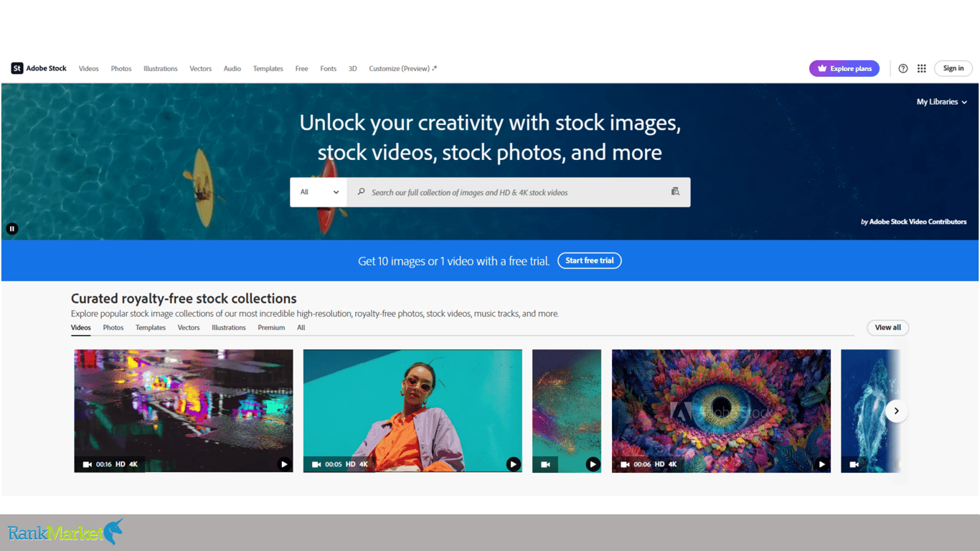Select the Photos collection tab
Screen dimensions: 980x551
click(113, 328)
